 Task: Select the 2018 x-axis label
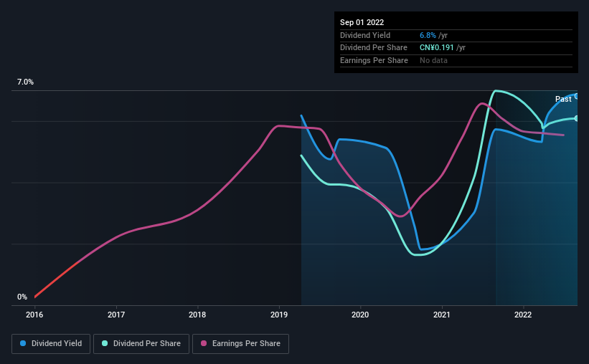pos(197,315)
